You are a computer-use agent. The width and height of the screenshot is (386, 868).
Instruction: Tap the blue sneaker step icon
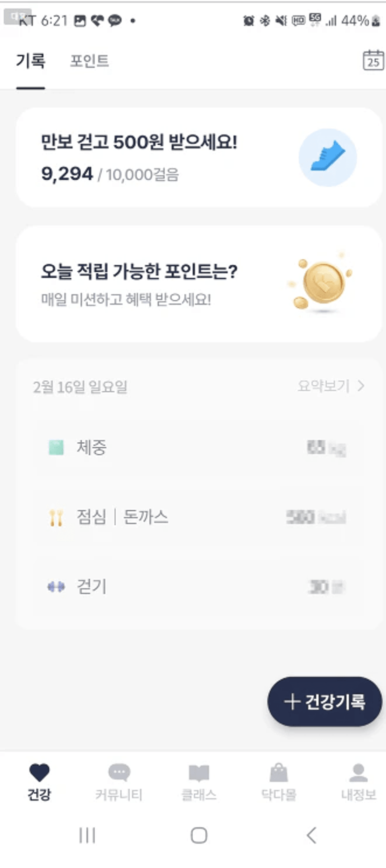tap(328, 158)
